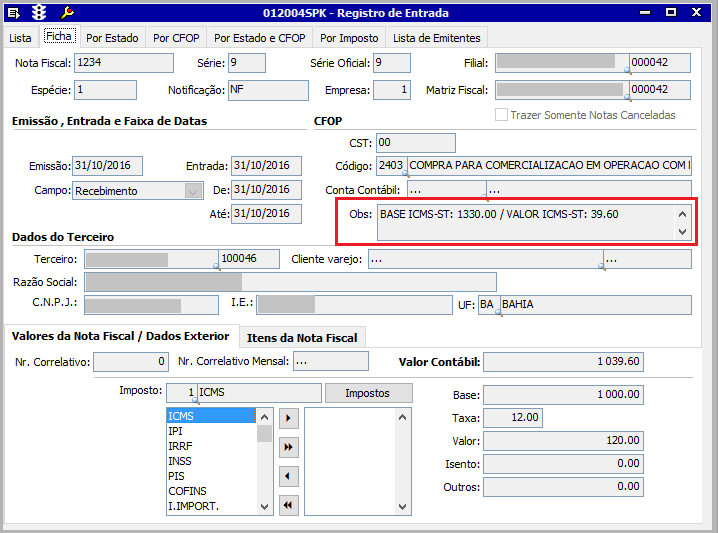Click the Valor Contábil field
This screenshot has width=718, height=533.
coord(563,362)
